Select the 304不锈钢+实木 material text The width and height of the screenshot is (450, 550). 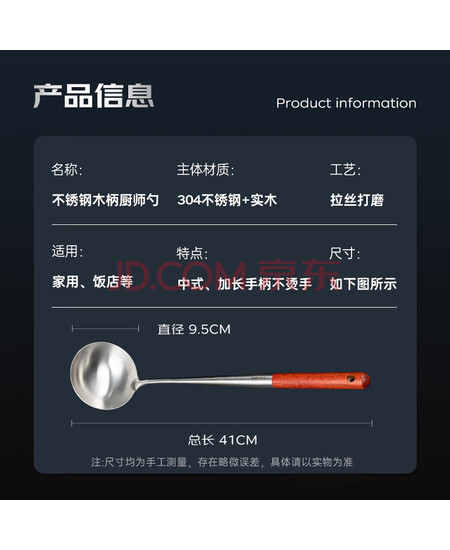click(x=227, y=200)
